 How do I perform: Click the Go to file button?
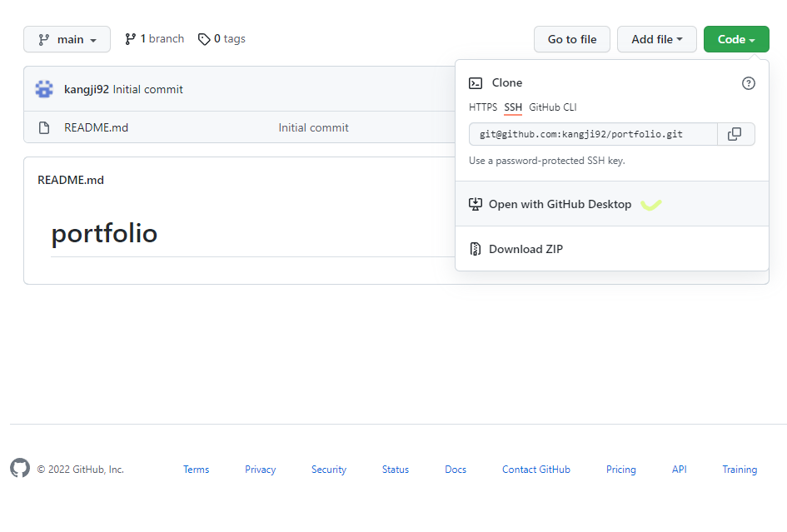coord(571,39)
